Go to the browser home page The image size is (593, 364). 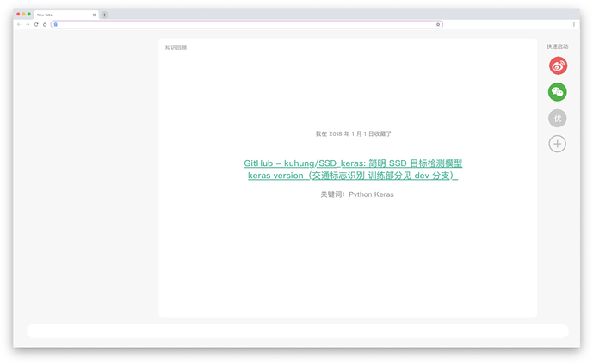click(x=45, y=24)
